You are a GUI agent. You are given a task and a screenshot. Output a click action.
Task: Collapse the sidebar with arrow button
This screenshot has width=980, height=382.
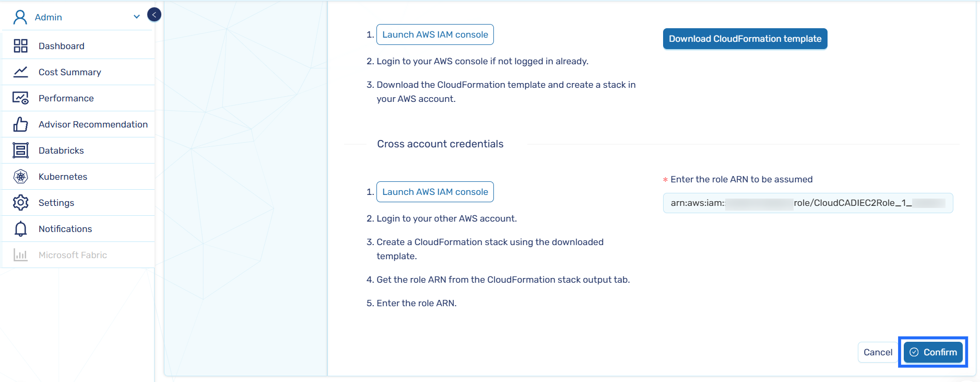tap(154, 15)
